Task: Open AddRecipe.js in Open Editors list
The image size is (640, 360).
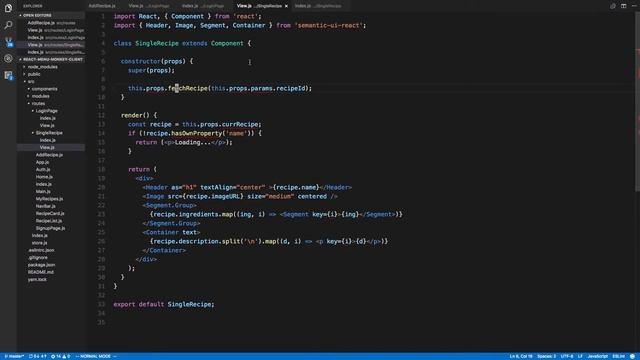Action: tap(51, 23)
